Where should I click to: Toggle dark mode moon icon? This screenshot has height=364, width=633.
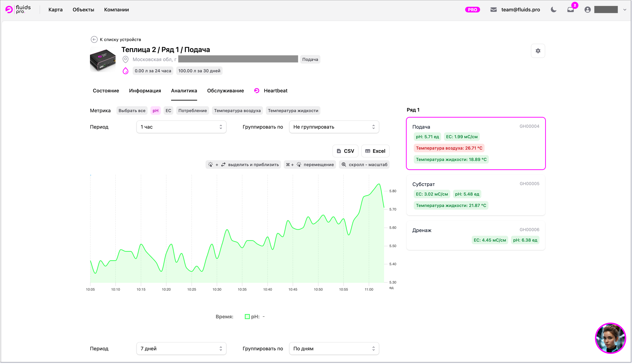click(553, 10)
